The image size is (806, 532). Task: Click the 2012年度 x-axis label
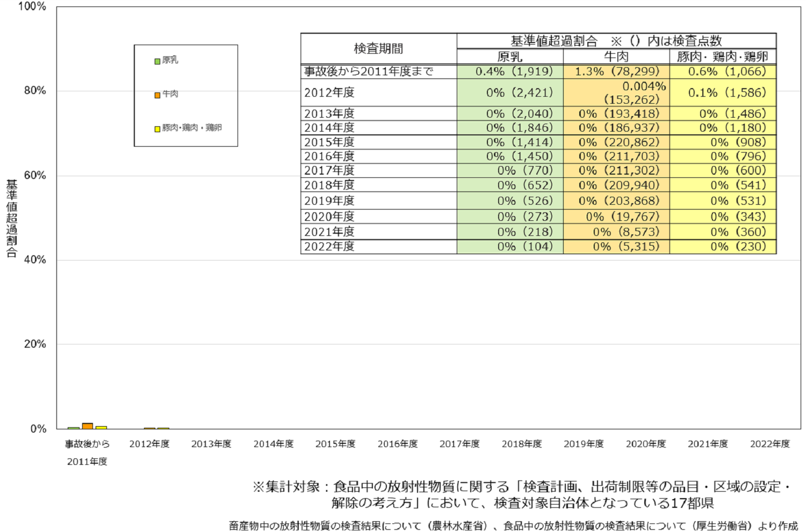click(149, 444)
